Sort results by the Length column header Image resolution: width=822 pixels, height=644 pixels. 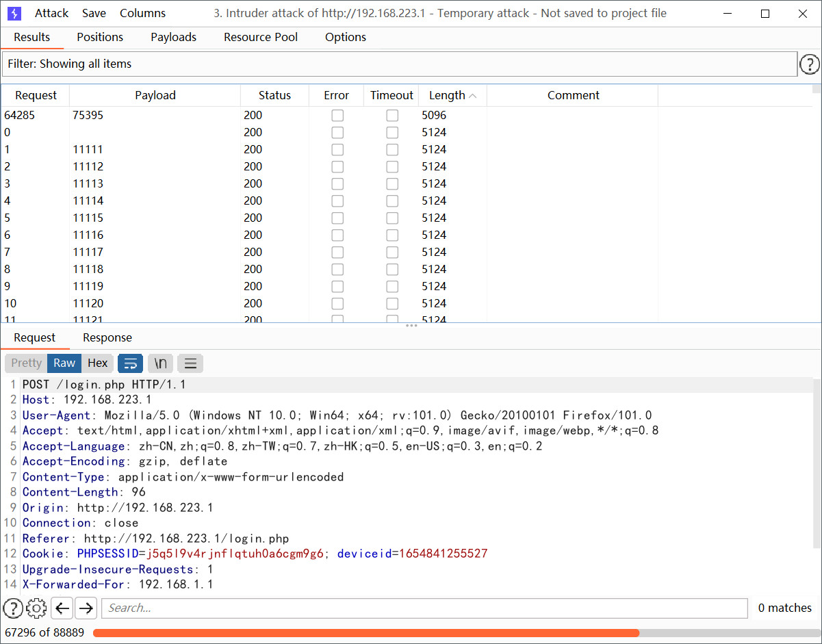(447, 96)
